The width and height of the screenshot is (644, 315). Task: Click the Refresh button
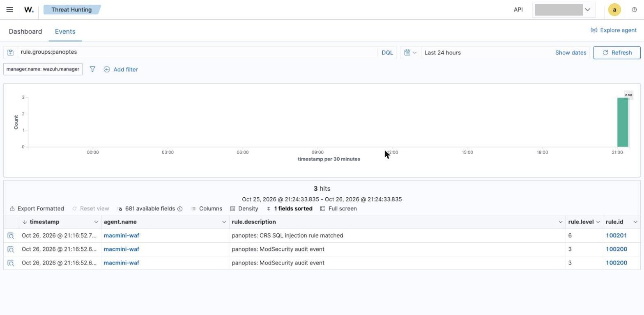click(x=616, y=52)
